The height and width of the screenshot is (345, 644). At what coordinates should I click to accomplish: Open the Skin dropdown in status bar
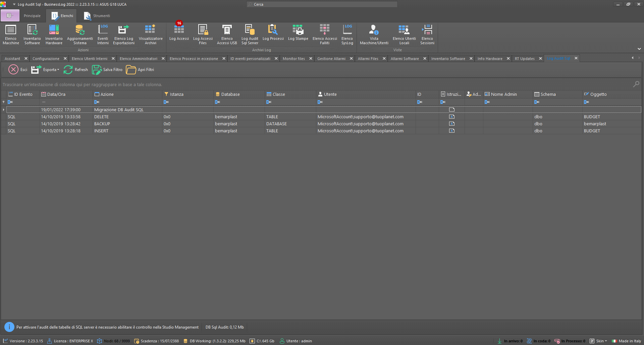[599, 341]
